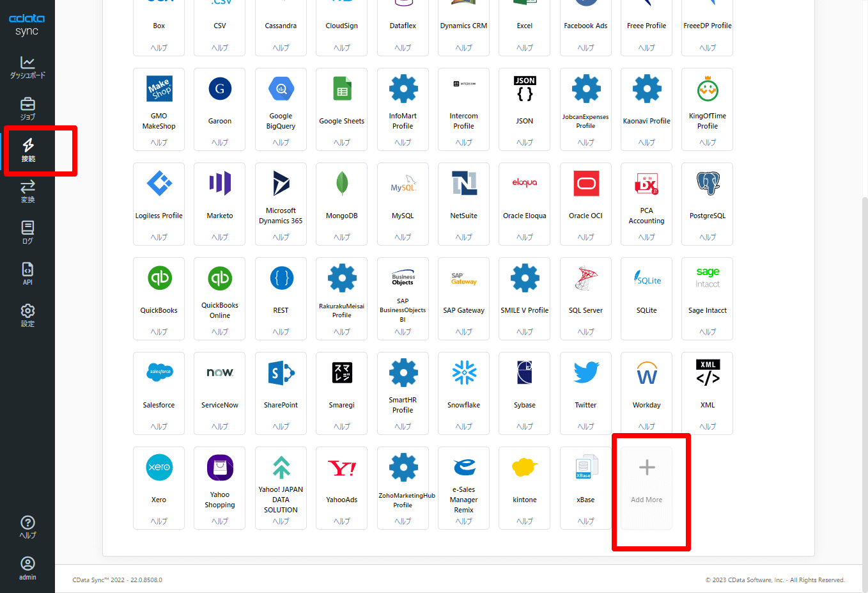This screenshot has width=868, height=593.
Task: Click the CSV connector label
Action: [220, 26]
